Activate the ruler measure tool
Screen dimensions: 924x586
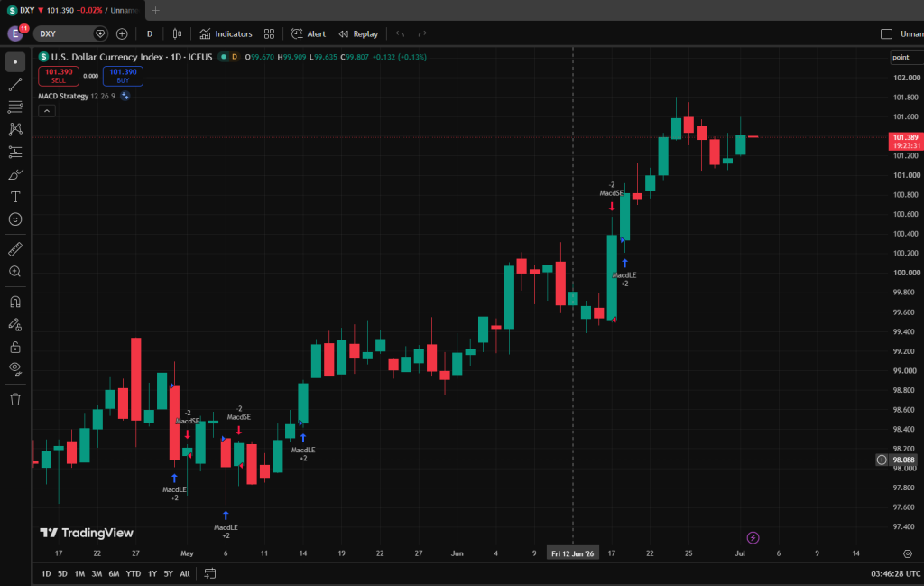15,249
